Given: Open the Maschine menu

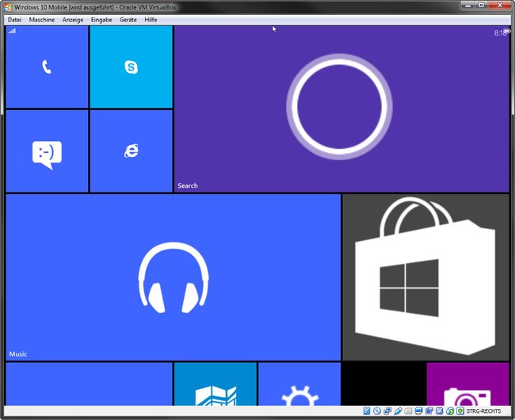Looking at the screenshot, I should point(42,20).
